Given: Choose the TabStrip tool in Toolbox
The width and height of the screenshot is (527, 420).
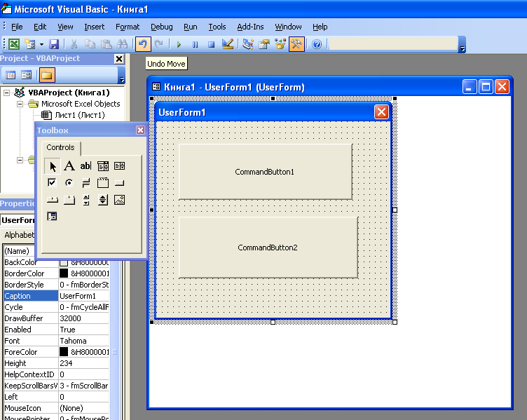Looking at the screenshot, I should tap(52, 200).
